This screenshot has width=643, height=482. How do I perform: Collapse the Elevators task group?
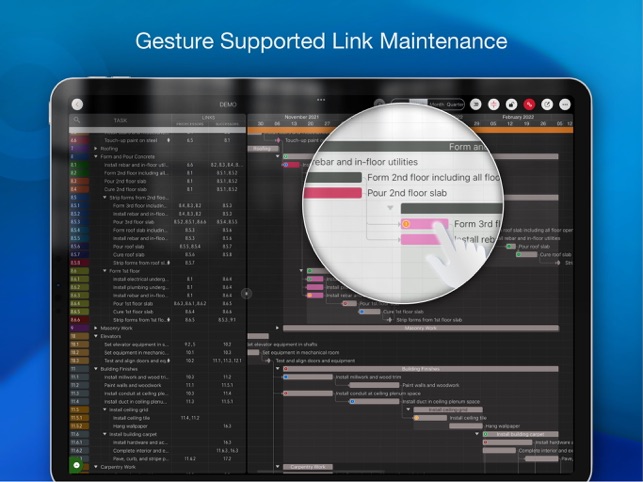96,335
